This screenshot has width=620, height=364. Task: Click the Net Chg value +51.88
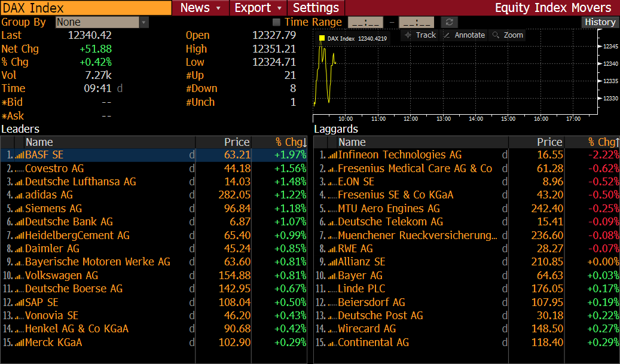tap(96, 49)
